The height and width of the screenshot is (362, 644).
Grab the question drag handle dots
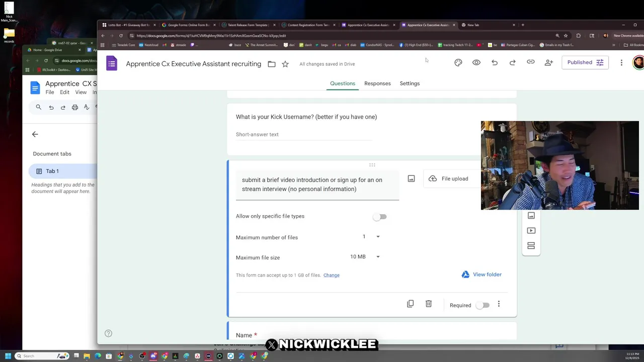(x=372, y=165)
